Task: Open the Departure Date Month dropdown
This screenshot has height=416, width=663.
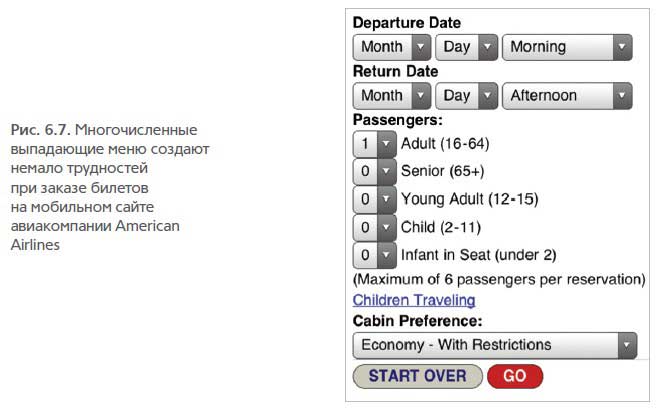Action: [x=392, y=47]
